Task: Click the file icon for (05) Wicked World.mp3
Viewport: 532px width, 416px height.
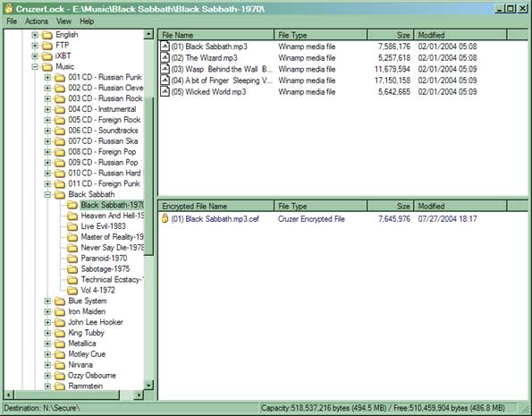Action: coord(165,91)
